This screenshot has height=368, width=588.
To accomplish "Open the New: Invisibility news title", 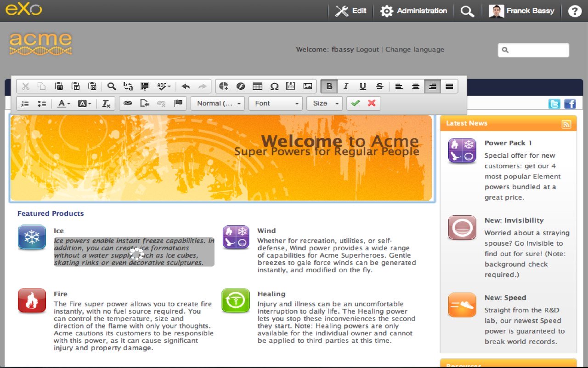I will click(514, 220).
